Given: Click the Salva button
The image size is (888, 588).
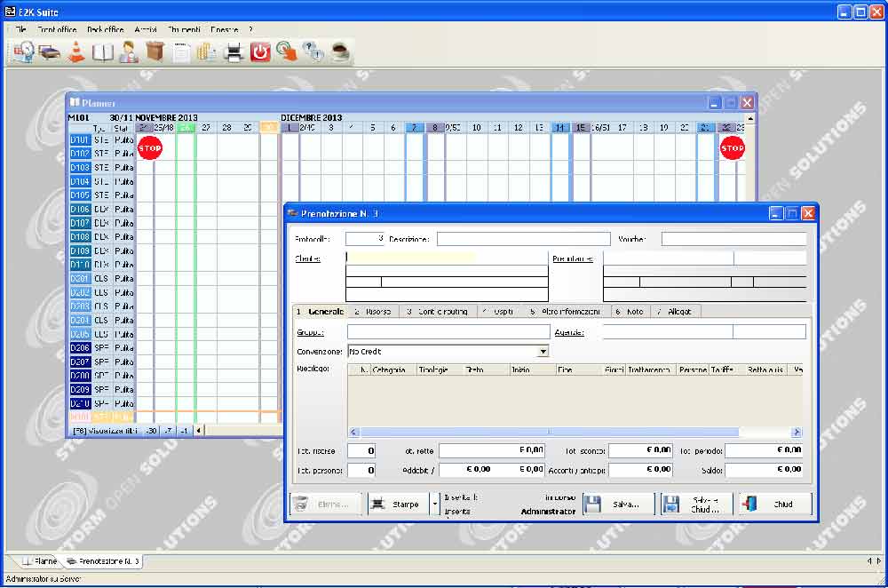Looking at the screenshot, I should click(618, 504).
